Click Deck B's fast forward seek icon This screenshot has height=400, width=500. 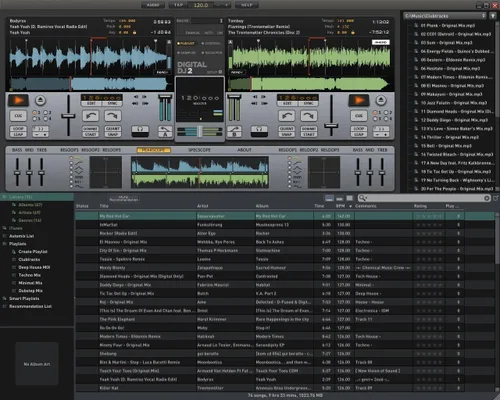[x=264, y=103]
